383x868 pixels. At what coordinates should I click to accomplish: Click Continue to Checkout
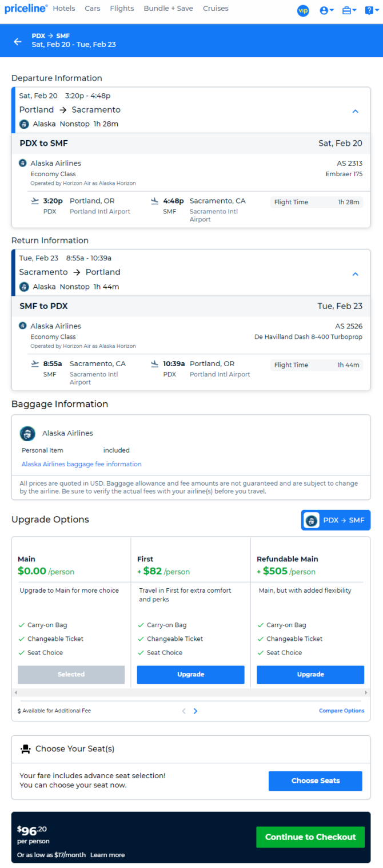(x=310, y=837)
